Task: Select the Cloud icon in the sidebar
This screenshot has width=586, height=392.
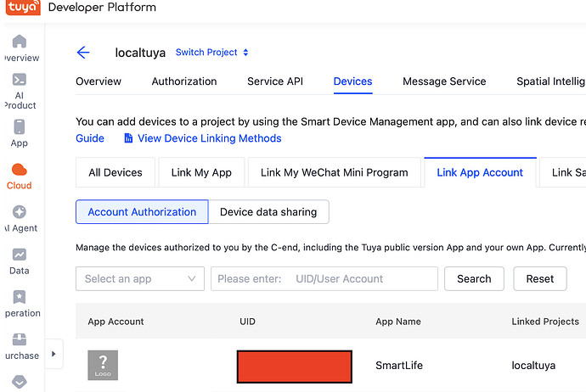Action: [x=20, y=170]
